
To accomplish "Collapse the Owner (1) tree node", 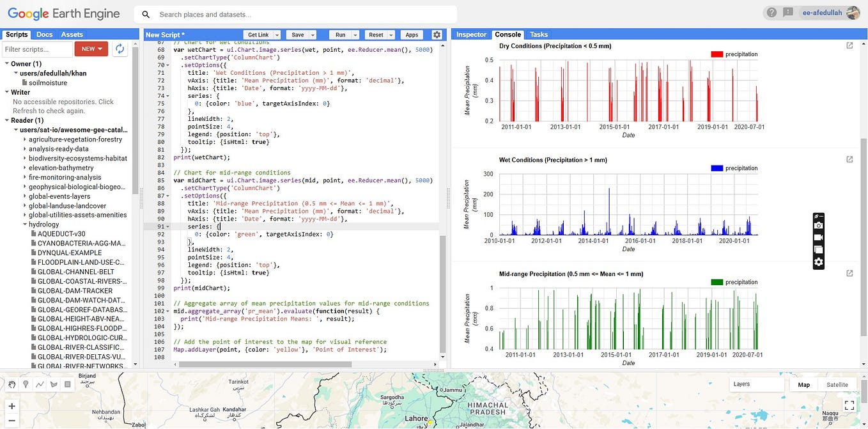I will pos(6,64).
